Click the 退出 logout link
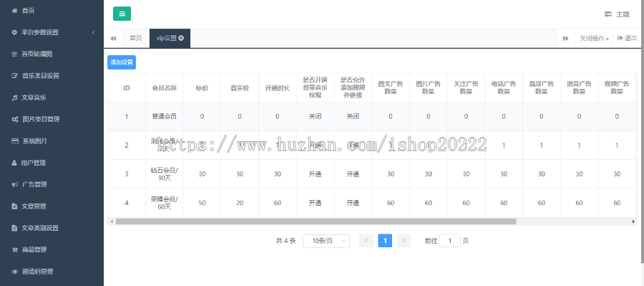 pos(631,38)
